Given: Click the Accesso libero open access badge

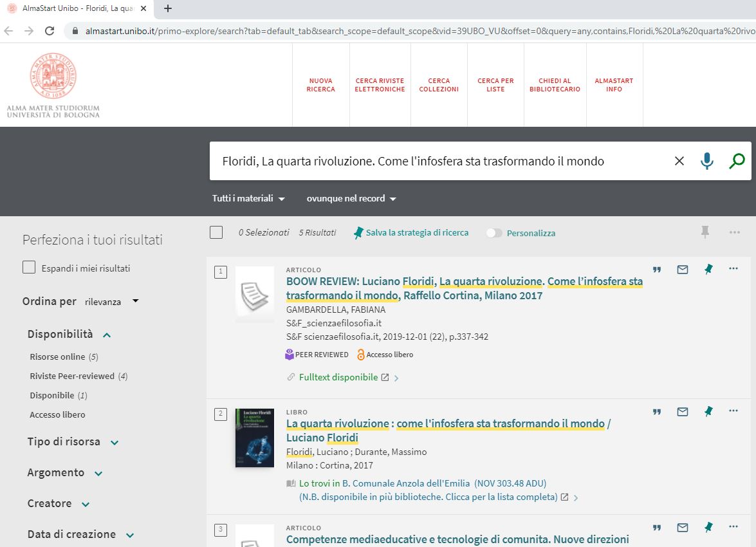Looking at the screenshot, I should pos(385,355).
